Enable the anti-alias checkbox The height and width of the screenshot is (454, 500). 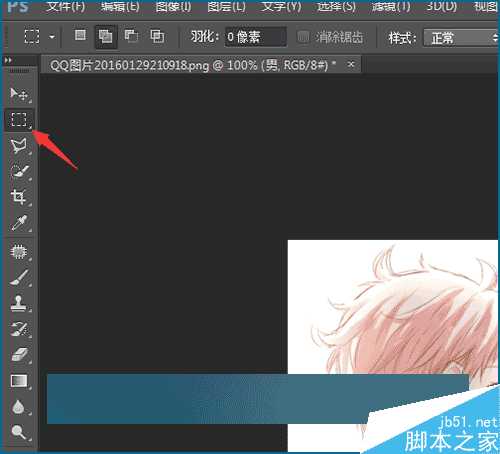(x=303, y=37)
